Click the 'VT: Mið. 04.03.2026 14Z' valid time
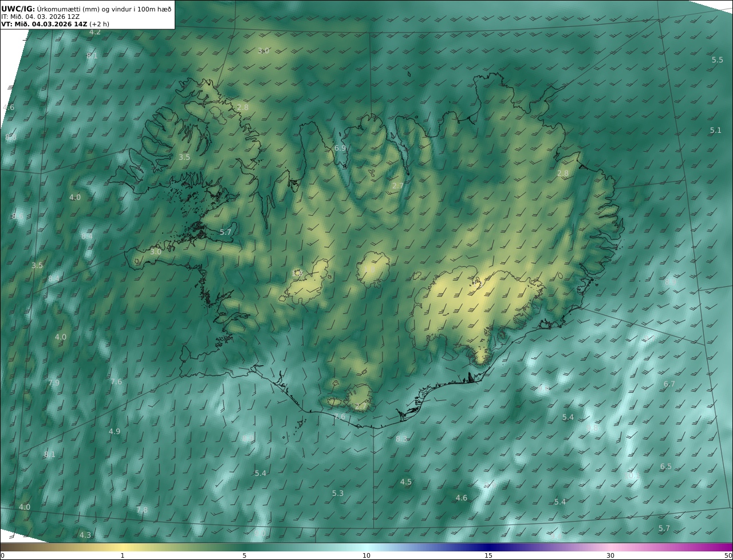Image resolution: width=733 pixels, height=560 pixels. [44, 24]
